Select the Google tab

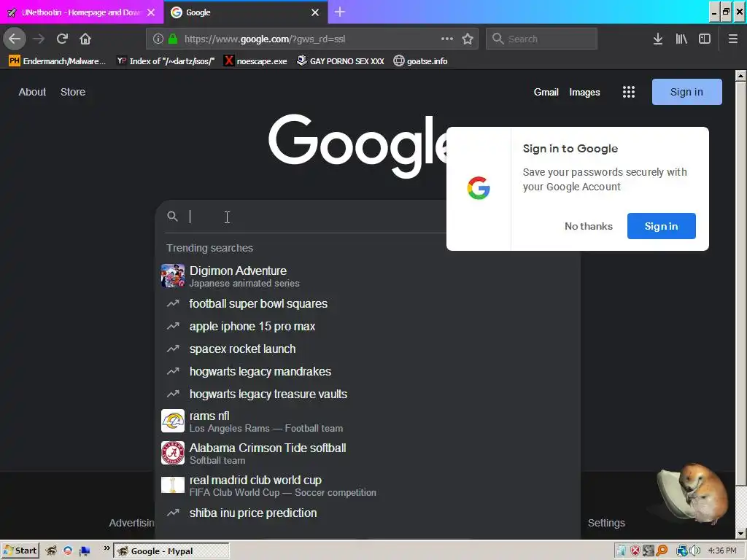tap(246, 12)
